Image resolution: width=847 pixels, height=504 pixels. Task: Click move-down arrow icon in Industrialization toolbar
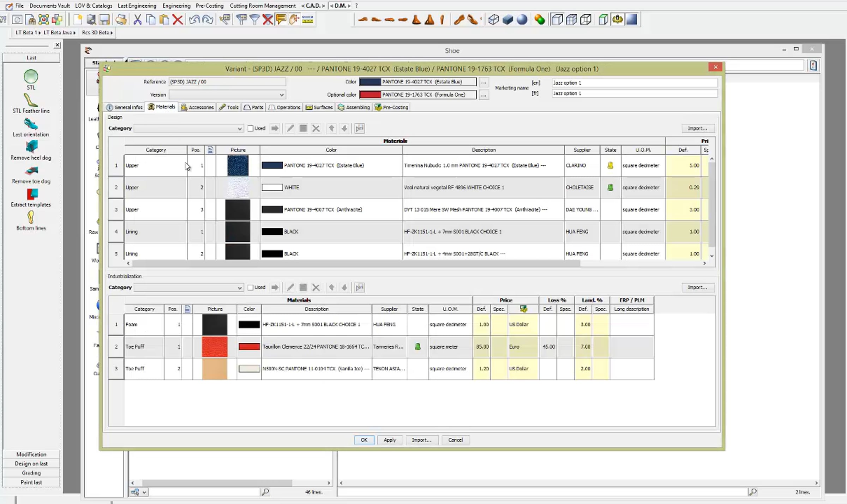344,288
